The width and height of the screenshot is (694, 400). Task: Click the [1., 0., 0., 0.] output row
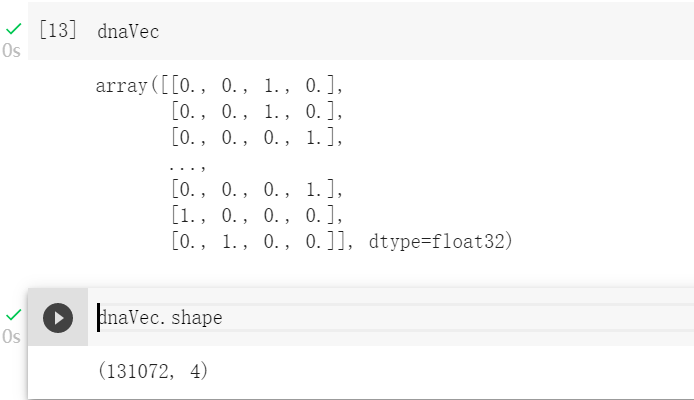[257, 215]
